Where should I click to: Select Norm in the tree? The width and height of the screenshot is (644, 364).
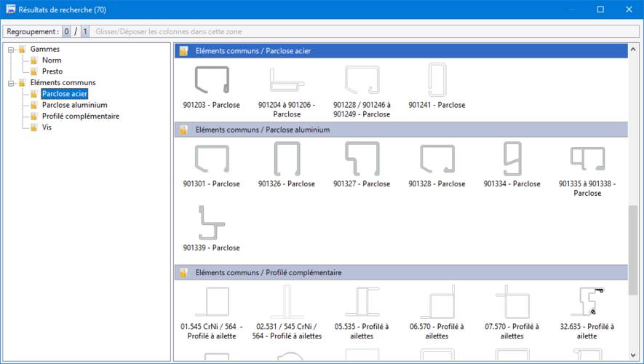tap(52, 60)
